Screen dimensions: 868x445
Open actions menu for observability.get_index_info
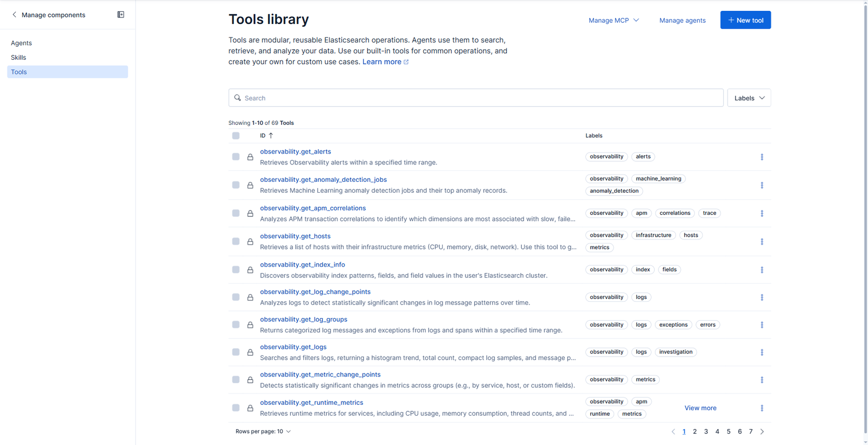762,270
